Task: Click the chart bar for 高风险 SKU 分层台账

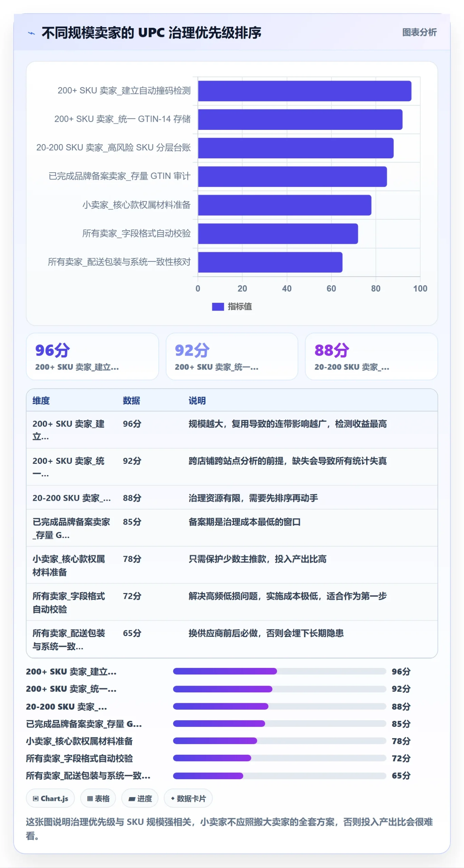Action: coord(296,148)
